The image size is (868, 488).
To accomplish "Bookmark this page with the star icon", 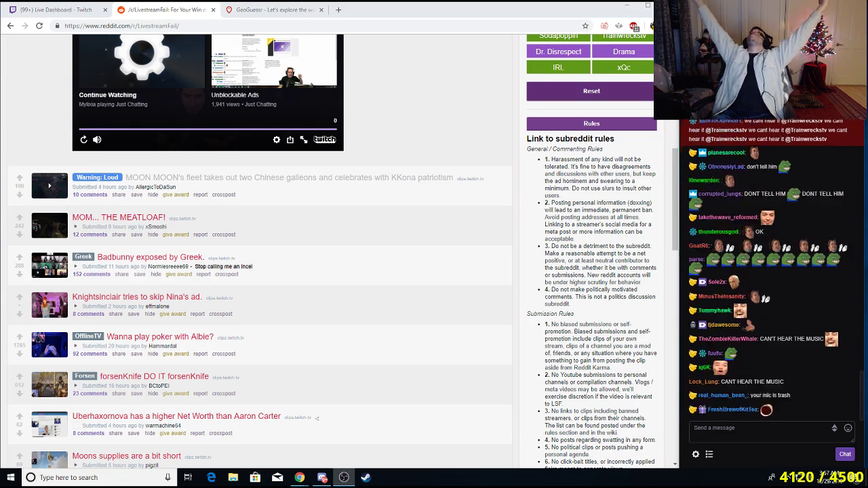I will pos(585,26).
